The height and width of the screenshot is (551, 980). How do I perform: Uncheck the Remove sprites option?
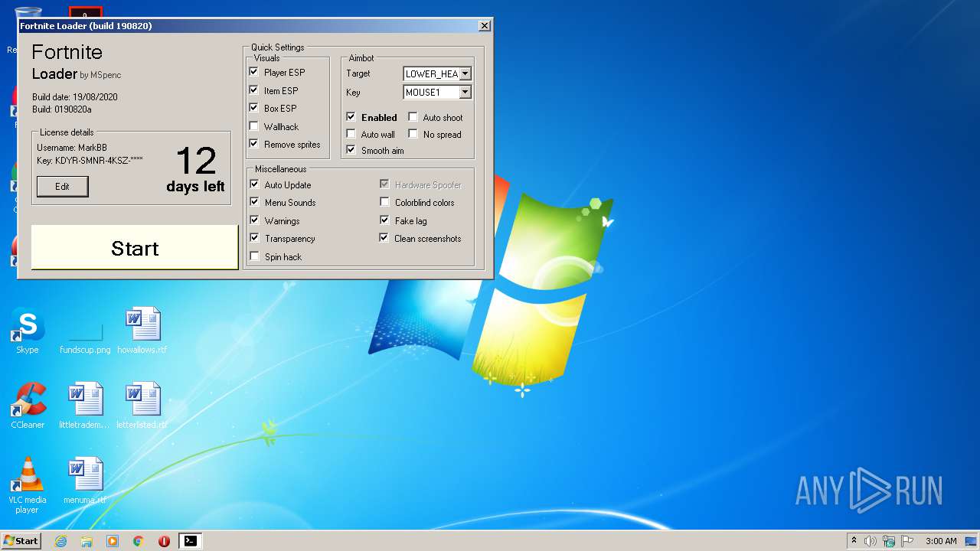point(254,144)
